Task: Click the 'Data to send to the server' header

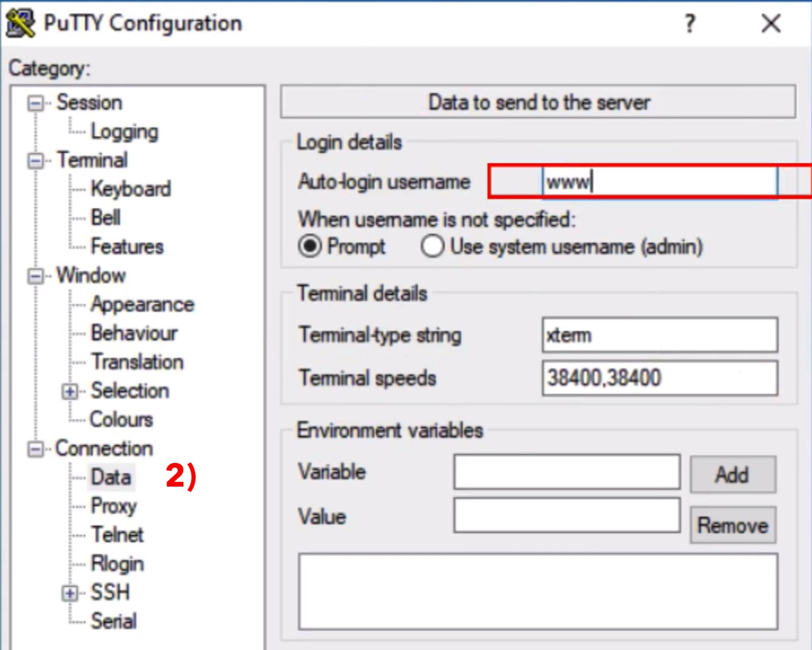Action: 538,102
